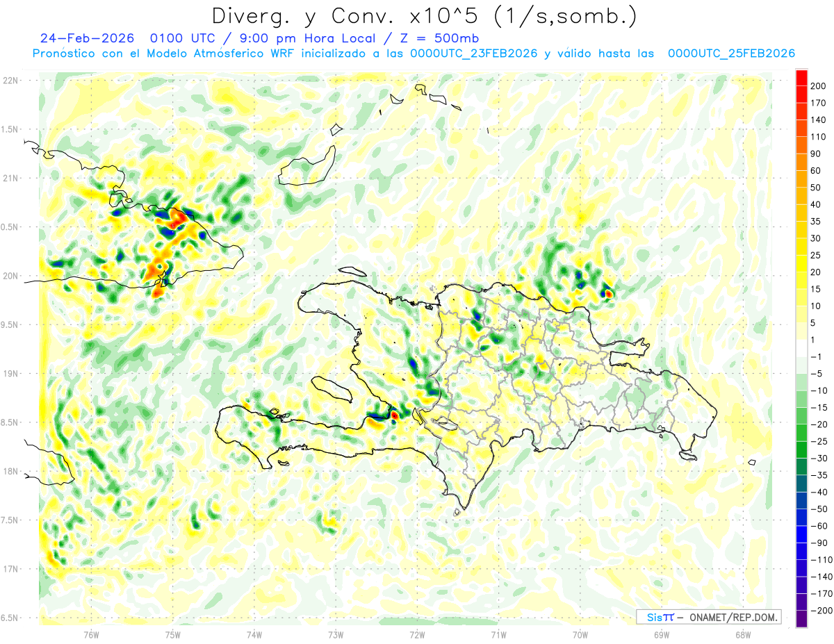Click the '-90' colorbar label
Screen dimensions: 834x644
click(818, 543)
